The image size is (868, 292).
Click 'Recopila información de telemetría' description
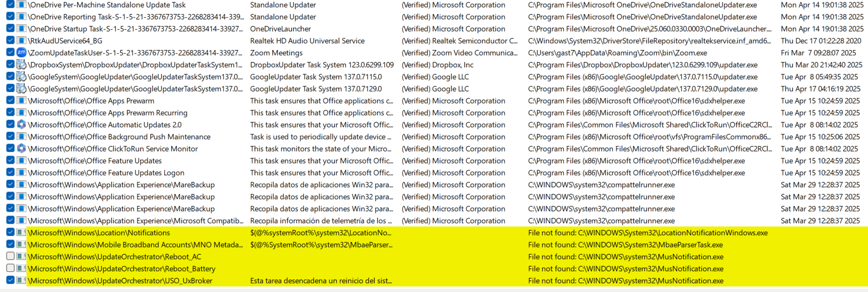(322, 221)
